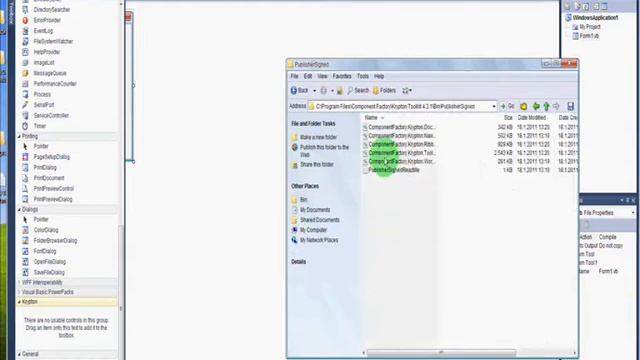Select the FileSystemWatcher component icon
The width and height of the screenshot is (640, 360).
click(x=25, y=41)
